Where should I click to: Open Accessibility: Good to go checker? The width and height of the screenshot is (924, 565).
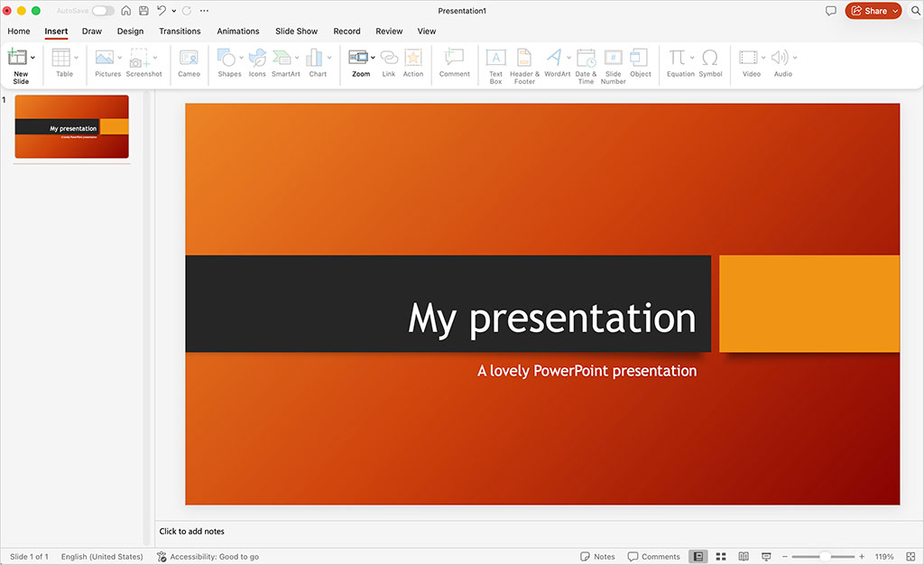pyautogui.click(x=208, y=556)
